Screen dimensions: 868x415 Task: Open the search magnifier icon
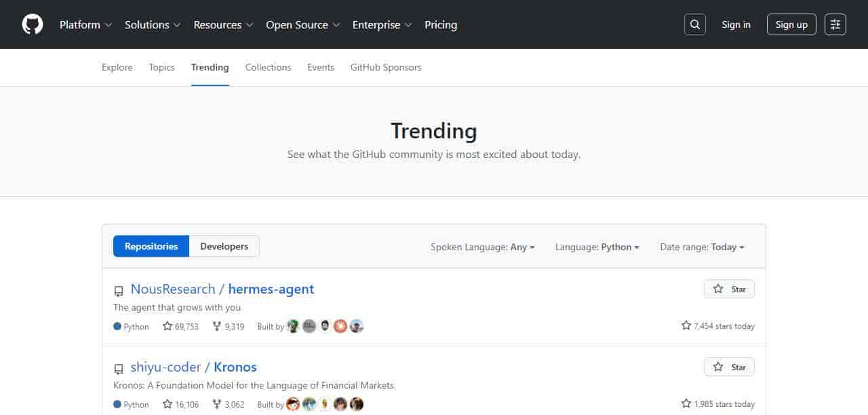coord(694,24)
